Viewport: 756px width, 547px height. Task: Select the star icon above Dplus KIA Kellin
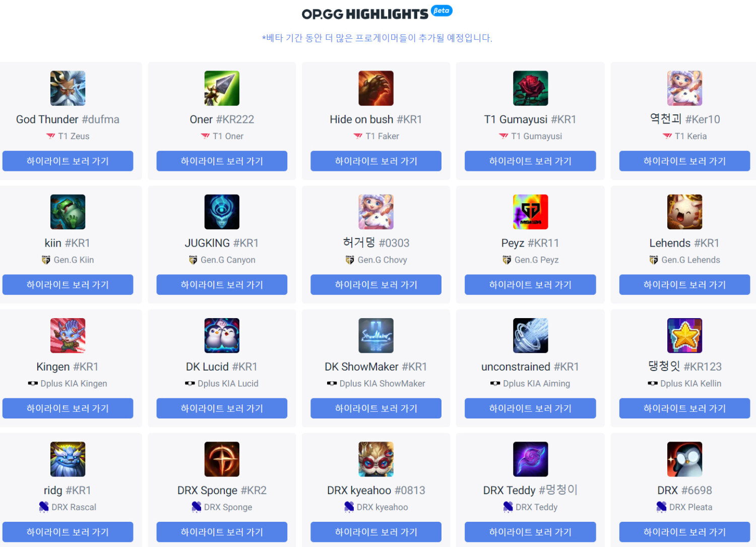[x=684, y=335]
